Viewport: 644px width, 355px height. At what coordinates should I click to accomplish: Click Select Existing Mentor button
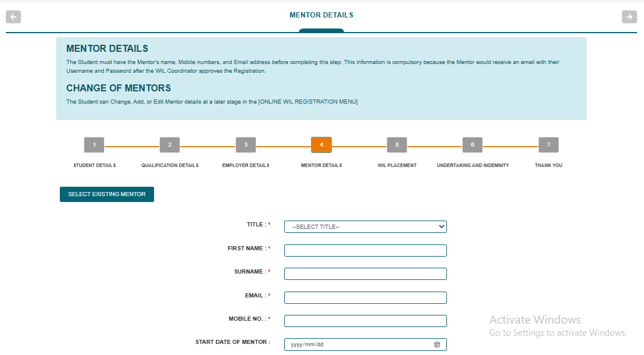pos(107,194)
